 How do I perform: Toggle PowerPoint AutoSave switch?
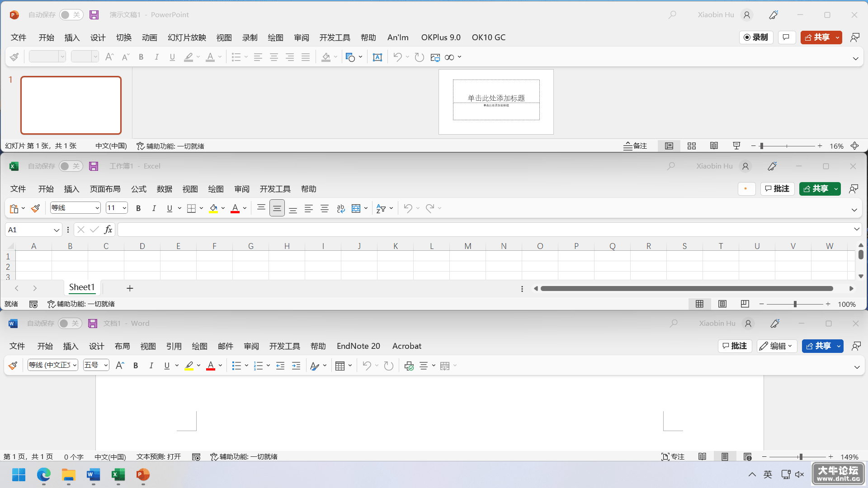point(71,15)
